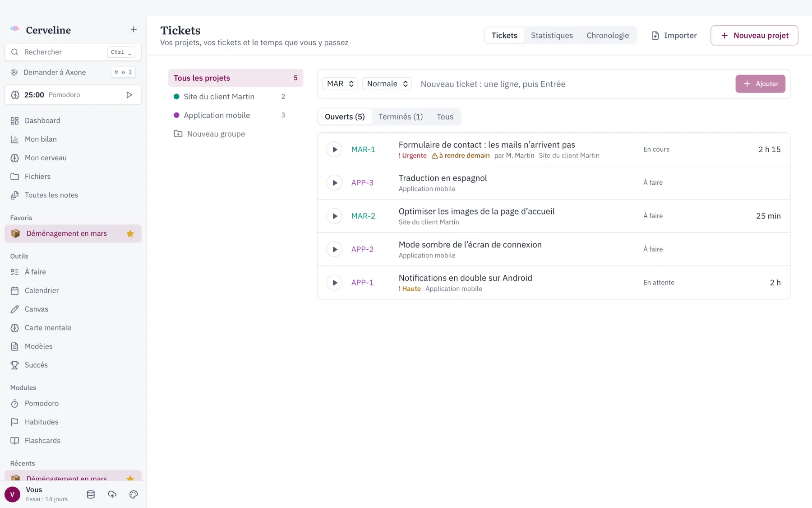Click the cloud upload sync icon
Image resolution: width=812 pixels, height=508 pixels.
(x=112, y=494)
